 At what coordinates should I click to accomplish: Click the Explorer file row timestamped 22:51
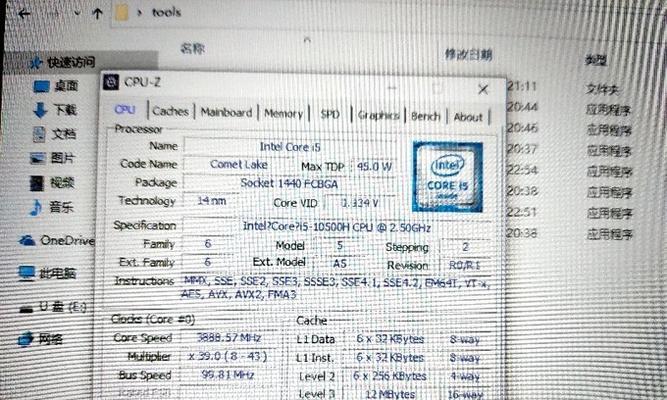coord(571,212)
